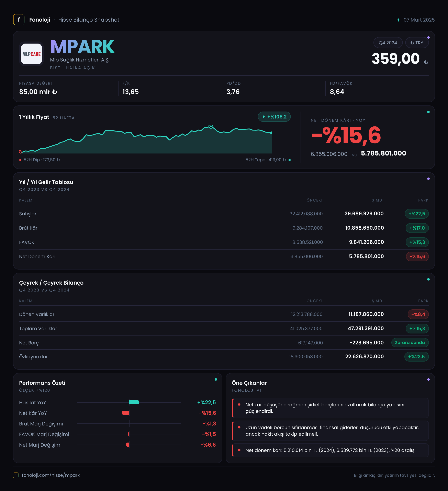Click the -%15,6 badge in Net Dönem Kârı row

pos(417,256)
